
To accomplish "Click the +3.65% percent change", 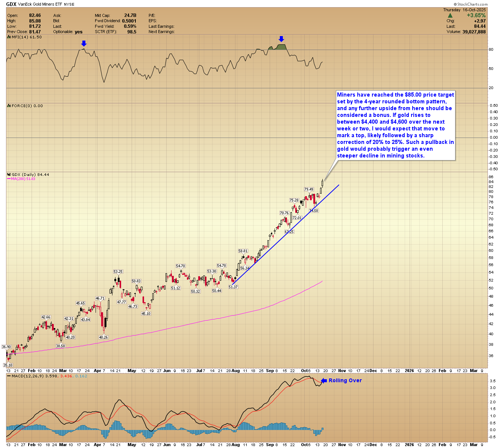I will click(476, 15).
